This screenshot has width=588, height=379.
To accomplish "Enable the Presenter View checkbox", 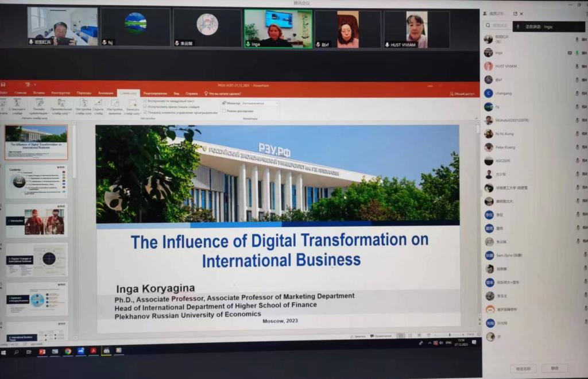I will [224, 110].
